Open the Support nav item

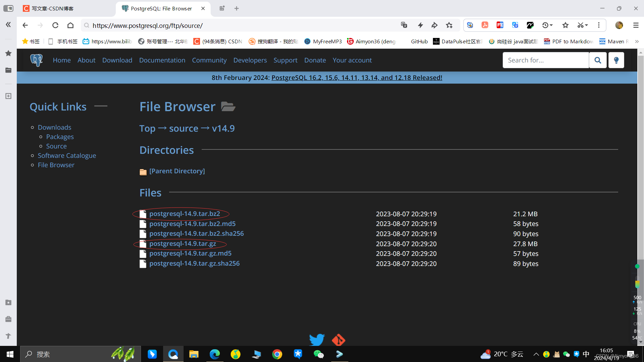[285, 60]
